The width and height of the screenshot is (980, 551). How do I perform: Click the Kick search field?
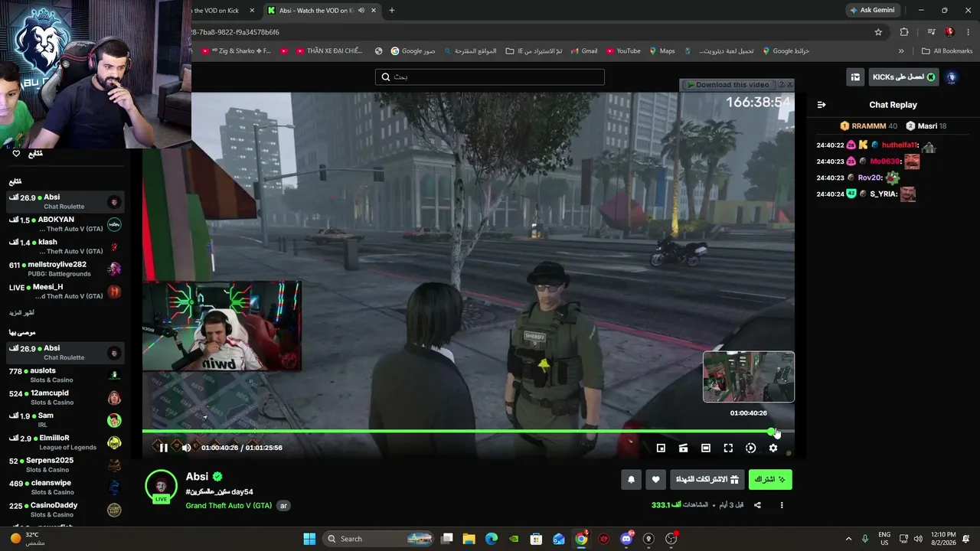pyautogui.click(x=490, y=77)
